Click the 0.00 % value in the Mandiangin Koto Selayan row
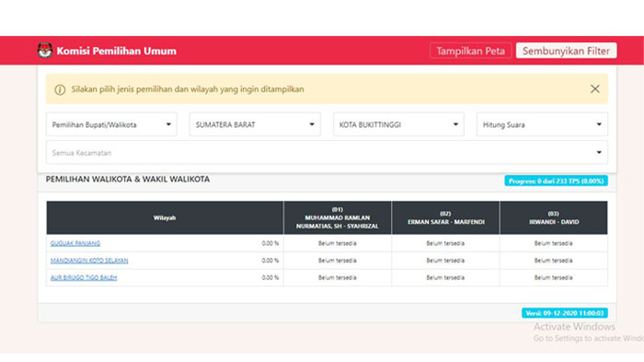 click(x=270, y=261)
